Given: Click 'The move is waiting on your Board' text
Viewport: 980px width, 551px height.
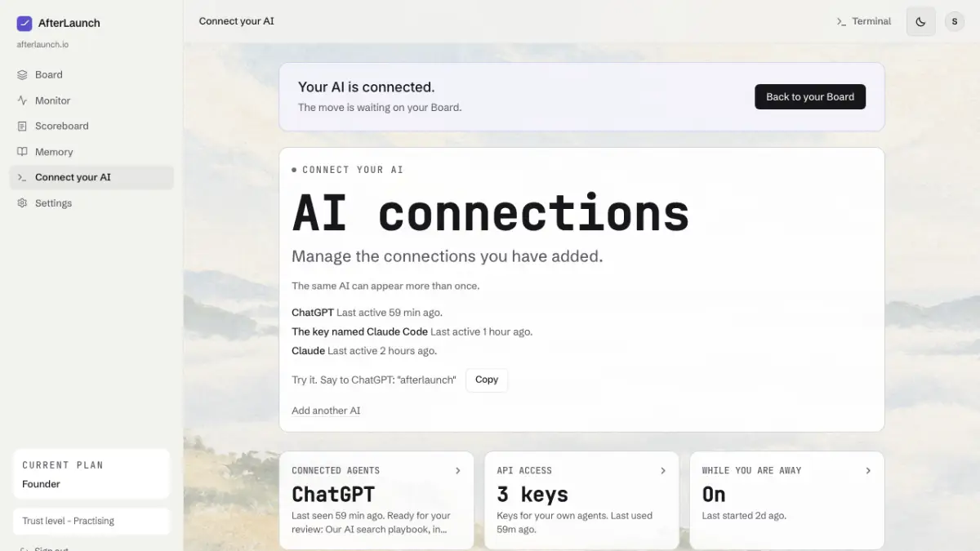Looking at the screenshot, I should 380,107.
